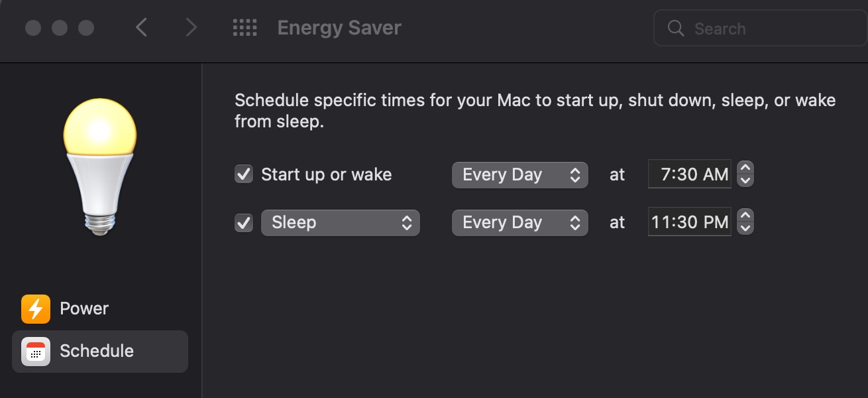Click the 11:30 PM time field
868x398 pixels.
pyautogui.click(x=690, y=223)
